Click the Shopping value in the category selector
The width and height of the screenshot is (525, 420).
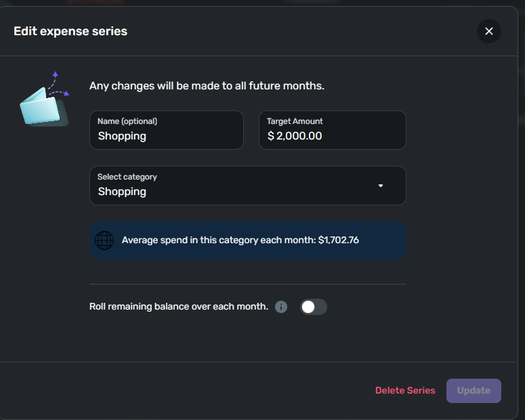coord(122,192)
